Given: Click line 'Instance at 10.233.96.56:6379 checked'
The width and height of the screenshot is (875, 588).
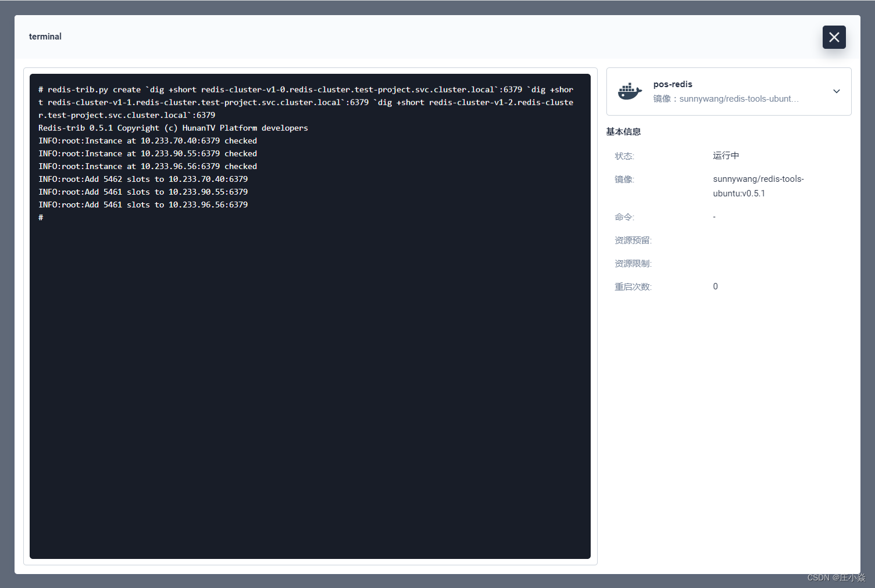Looking at the screenshot, I should pos(148,166).
